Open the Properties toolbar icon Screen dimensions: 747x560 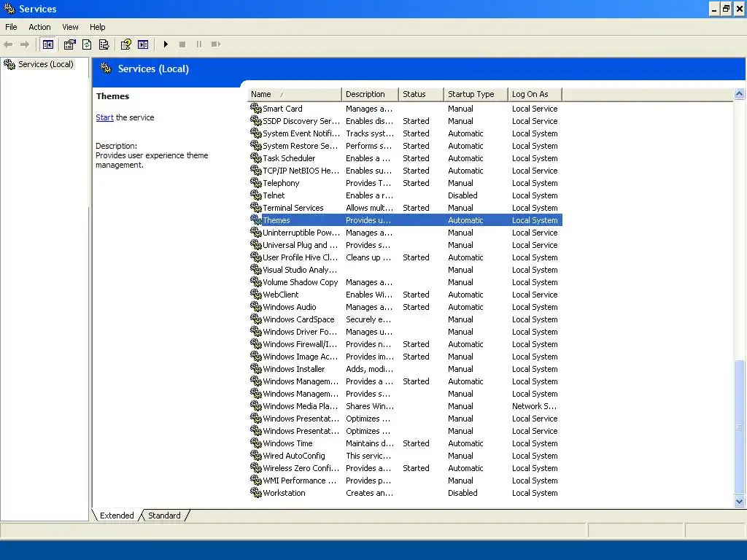coord(70,44)
